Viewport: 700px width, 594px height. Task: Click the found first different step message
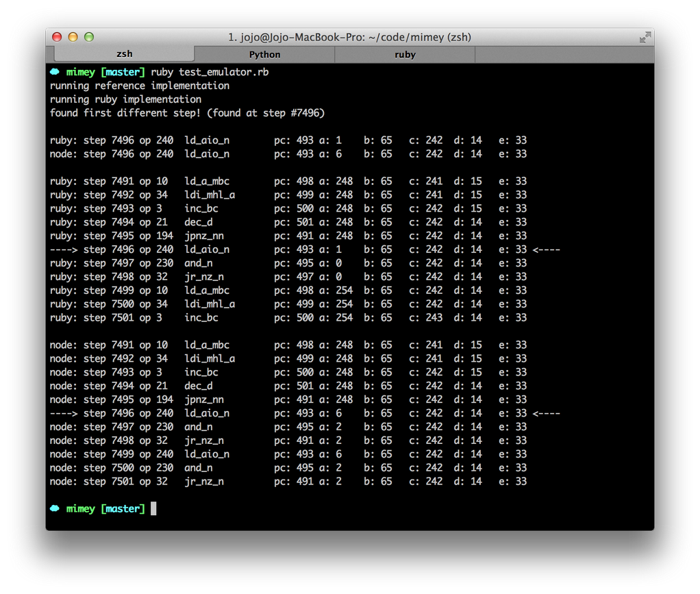pos(186,112)
